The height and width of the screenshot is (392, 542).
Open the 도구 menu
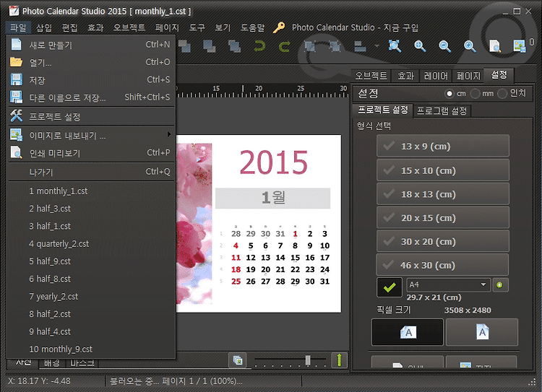tap(197, 27)
